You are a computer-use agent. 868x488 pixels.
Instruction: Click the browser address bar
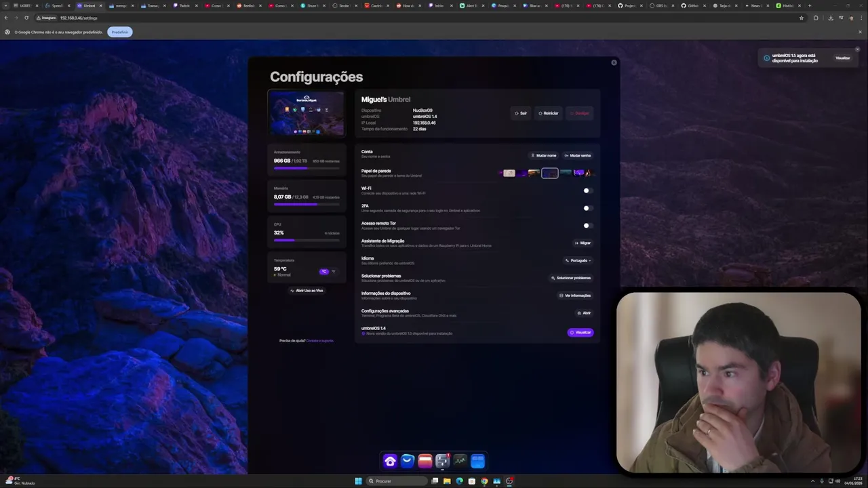pyautogui.click(x=420, y=18)
